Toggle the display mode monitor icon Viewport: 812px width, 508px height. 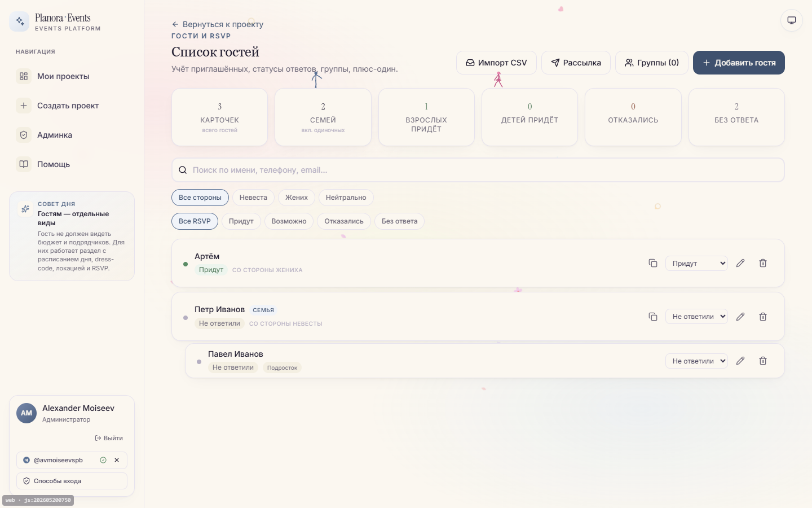pyautogui.click(x=792, y=20)
